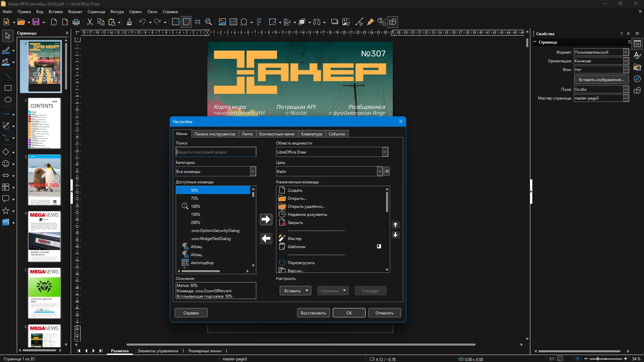
Task: Open the Gallery sidebar icon
Action: tap(637, 67)
